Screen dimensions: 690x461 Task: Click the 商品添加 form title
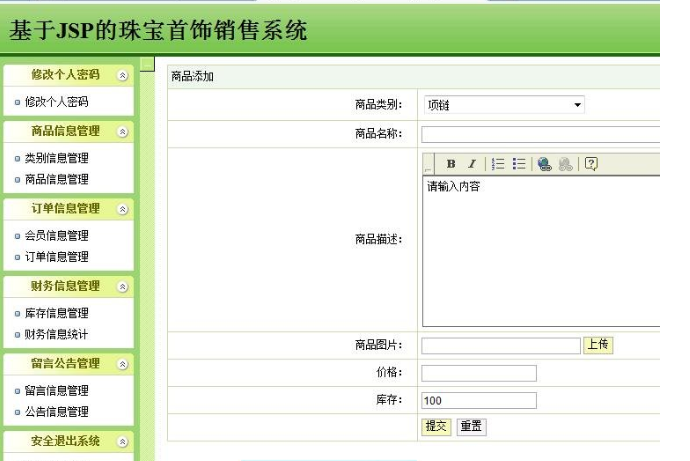point(192,77)
